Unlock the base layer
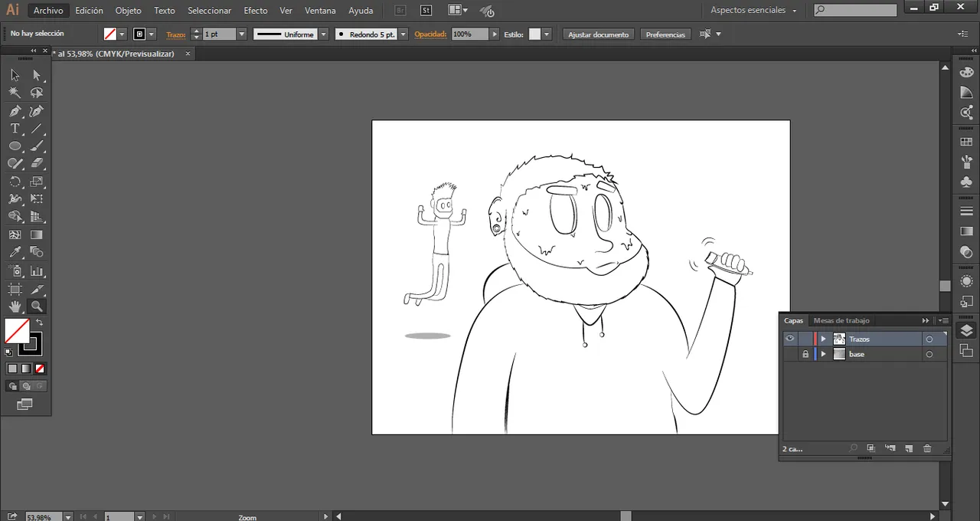980x521 pixels. click(805, 354)
